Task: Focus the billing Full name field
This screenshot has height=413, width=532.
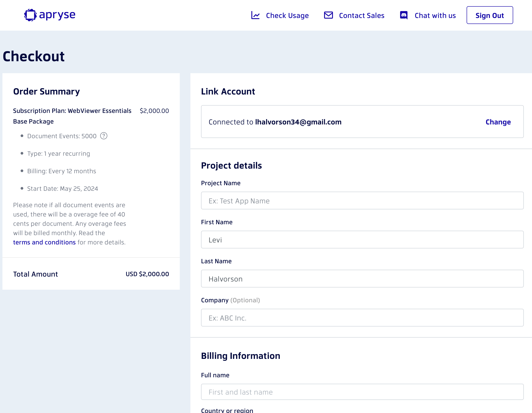Action: coord(362,392)
